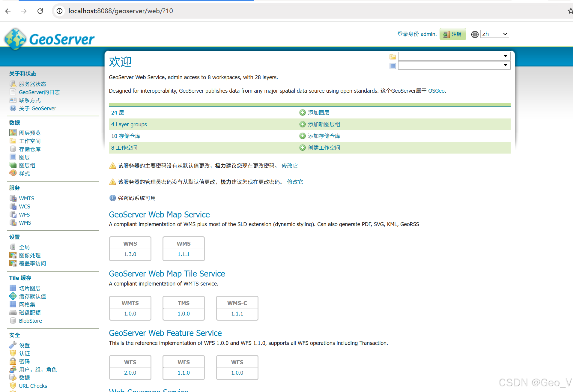The image size is (573, 392).
Task: Click the global settings icon
Action: (x=13, y=247)
